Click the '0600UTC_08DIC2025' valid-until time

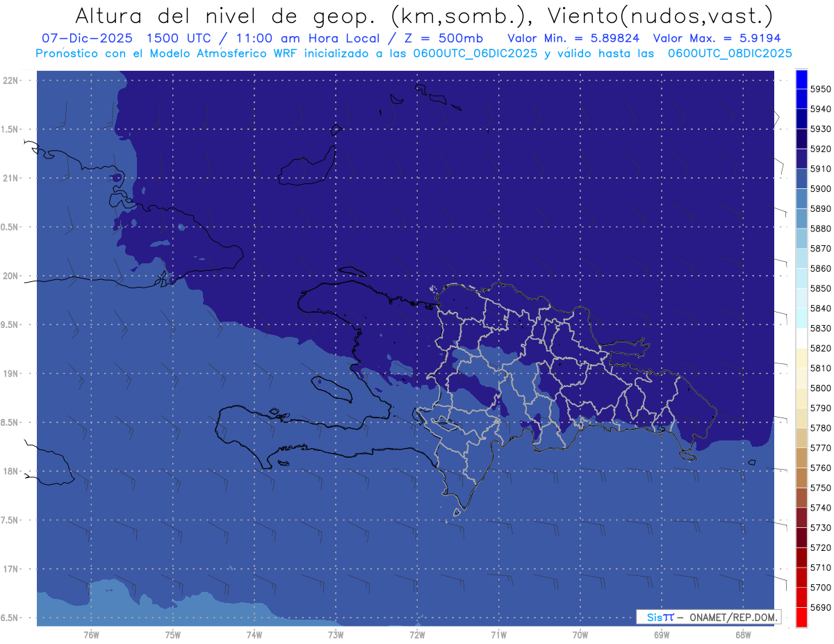(729, 53)
